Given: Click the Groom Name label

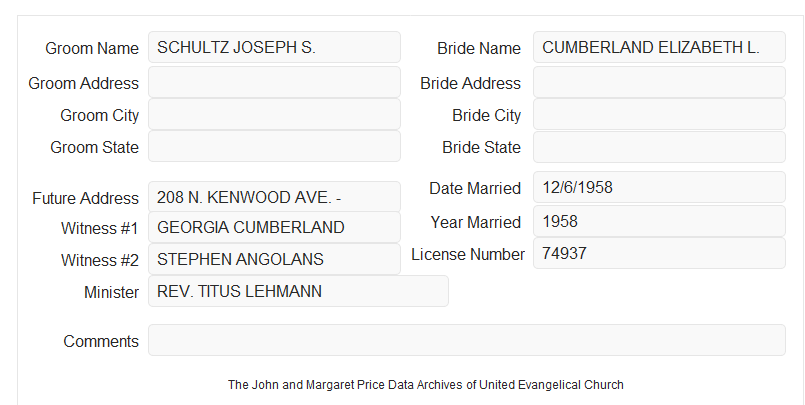Looking at the screenshot, I should point(92,48).
